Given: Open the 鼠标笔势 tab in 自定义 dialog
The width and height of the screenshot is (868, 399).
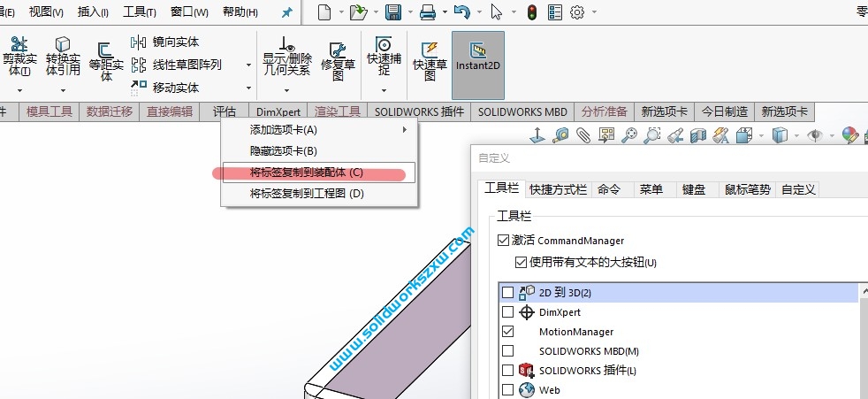Looking at the screenshot, I should 747,189.
